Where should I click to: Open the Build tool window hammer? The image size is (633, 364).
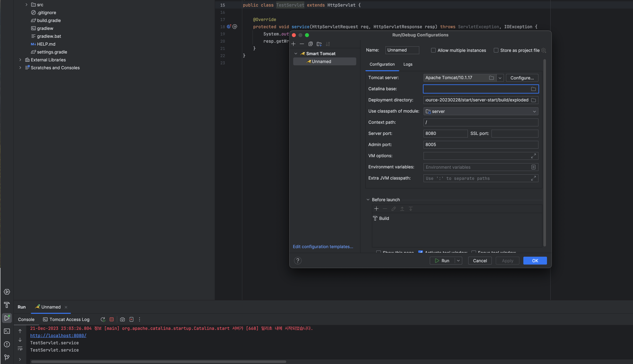click(x=7, y=305)
